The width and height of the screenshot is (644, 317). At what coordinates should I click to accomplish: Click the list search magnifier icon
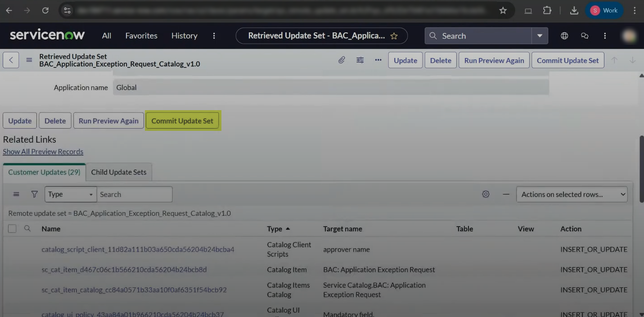tap(27, 228)
